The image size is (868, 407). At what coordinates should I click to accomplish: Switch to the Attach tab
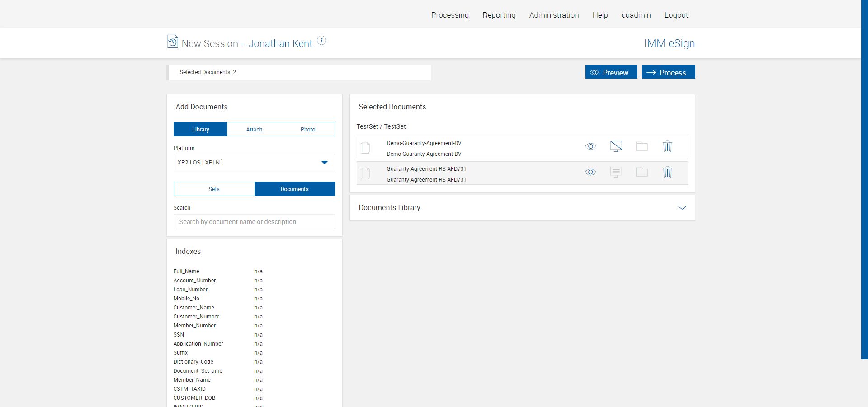(254, 130)
